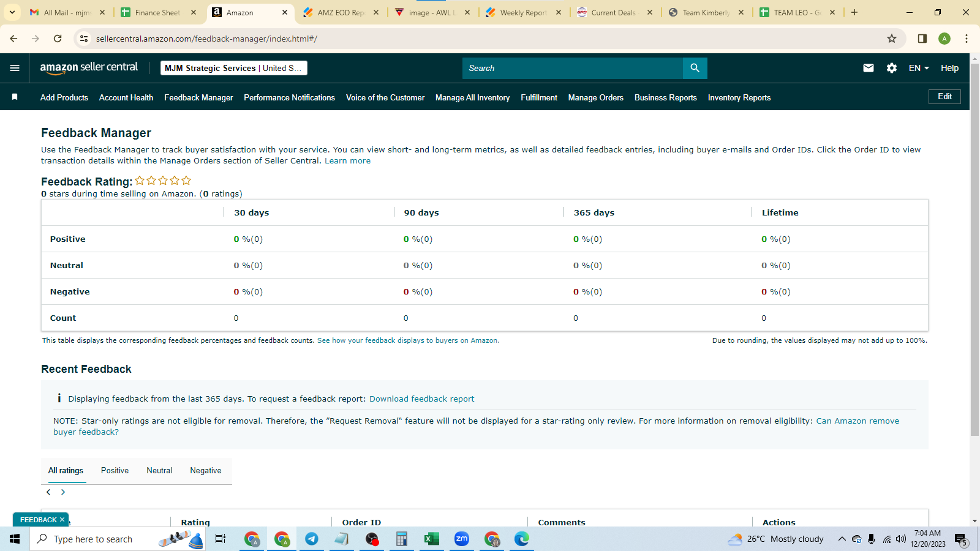Screen dimensions: 980x551
Task: Open Excel from the taskbar
Action: point(432,539)
